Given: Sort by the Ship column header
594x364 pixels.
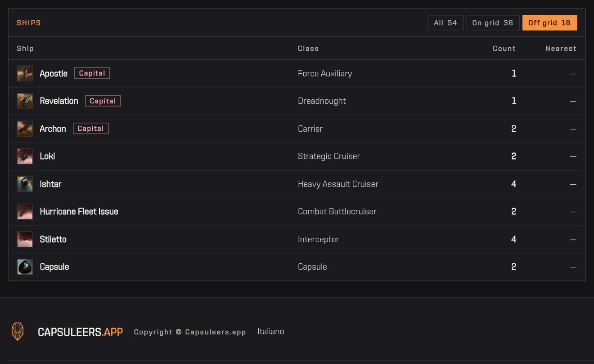Looking at the screenshot, I should click(x=25, y=49).
